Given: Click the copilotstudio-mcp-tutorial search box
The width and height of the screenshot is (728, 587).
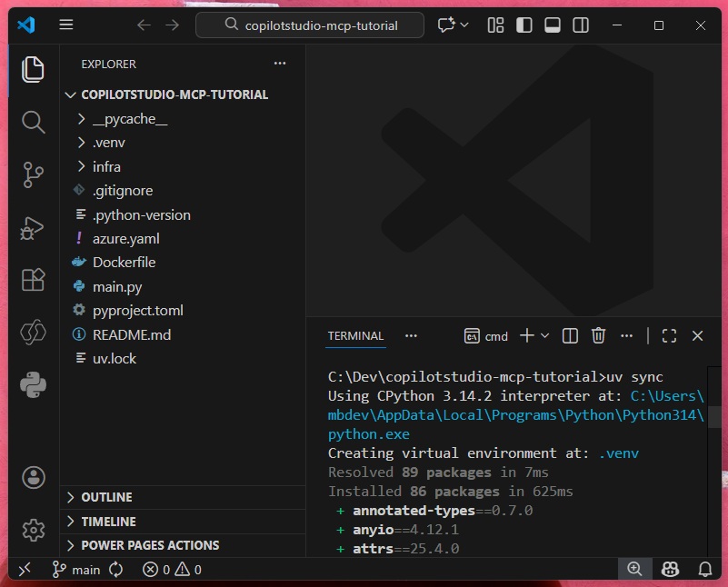Looking at the screenshot, I should (x=310, y=25).
